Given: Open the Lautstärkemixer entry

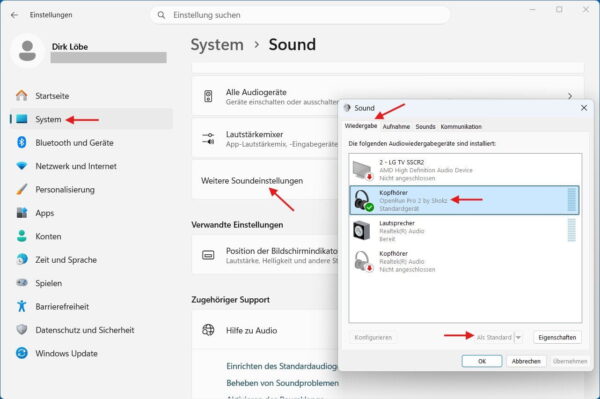Looking at the screenshot, I should pos(265,138).
